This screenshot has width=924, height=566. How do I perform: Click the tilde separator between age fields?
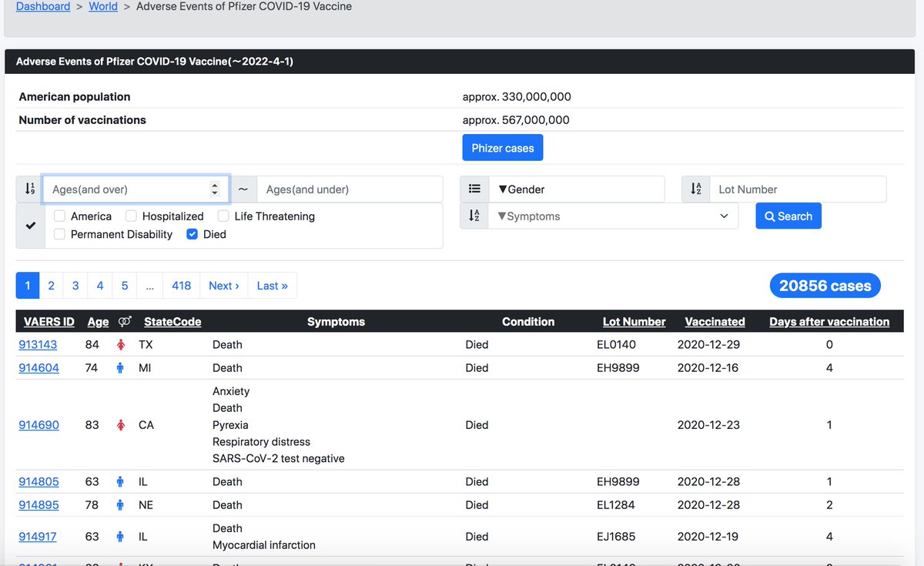243,189
